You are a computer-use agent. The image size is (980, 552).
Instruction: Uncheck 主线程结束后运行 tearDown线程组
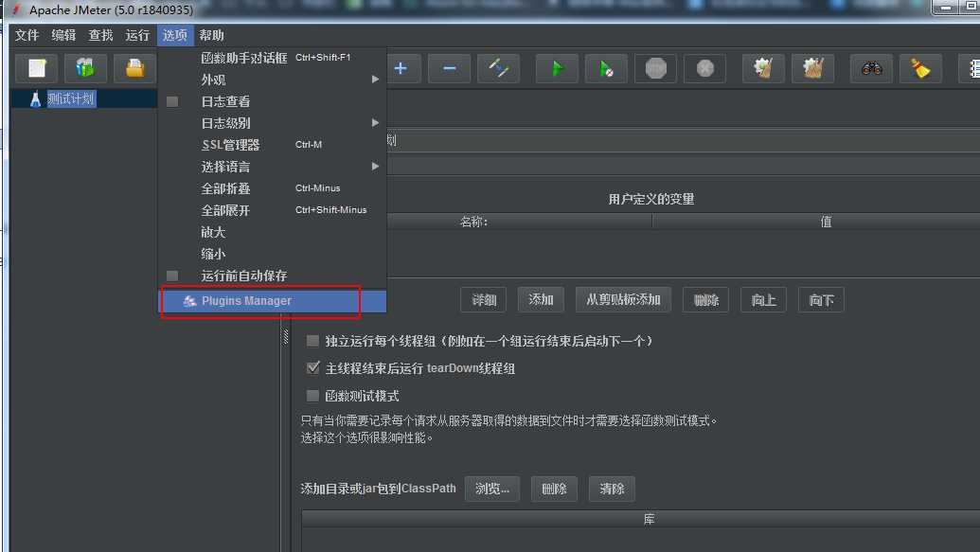pos(312,367)
